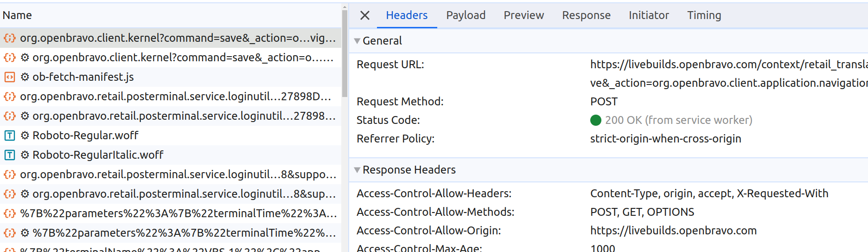
Task: Go to the Initiator tab
Action: (x=648, y=15)
